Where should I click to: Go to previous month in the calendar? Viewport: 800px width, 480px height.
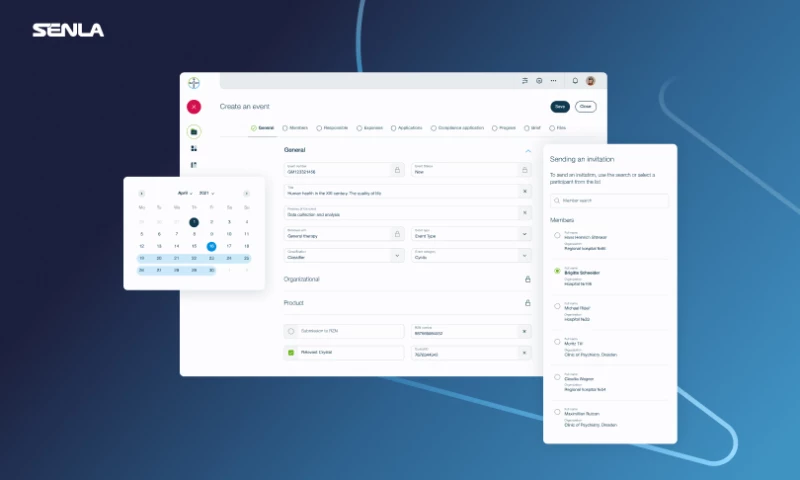pos(141,193)
